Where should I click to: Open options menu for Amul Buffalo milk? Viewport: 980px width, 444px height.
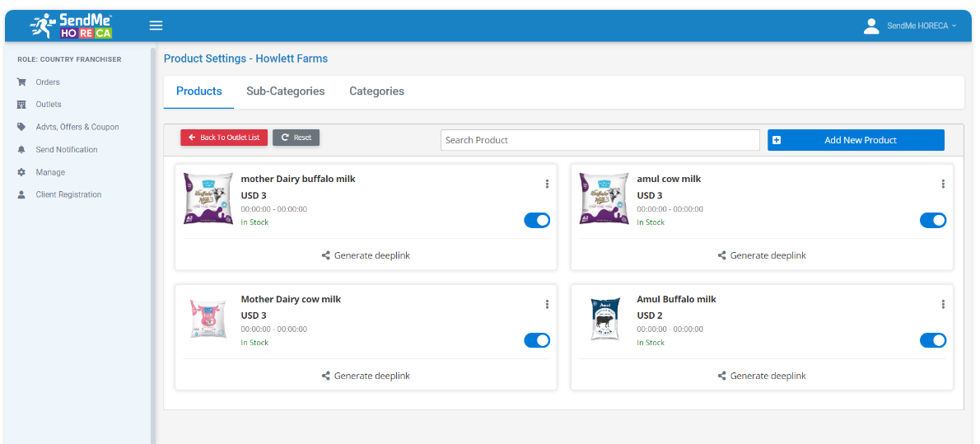coord(943,304)
